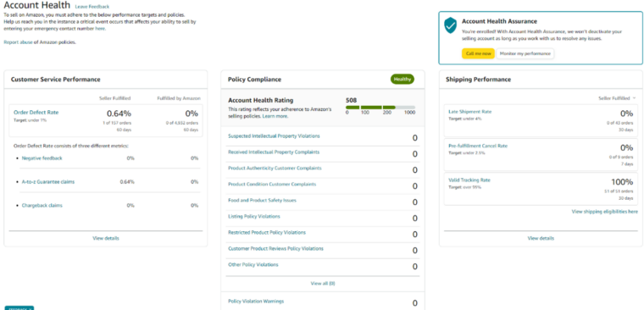
Task: Open Listing Policy Violations
Action: [254, 216]
